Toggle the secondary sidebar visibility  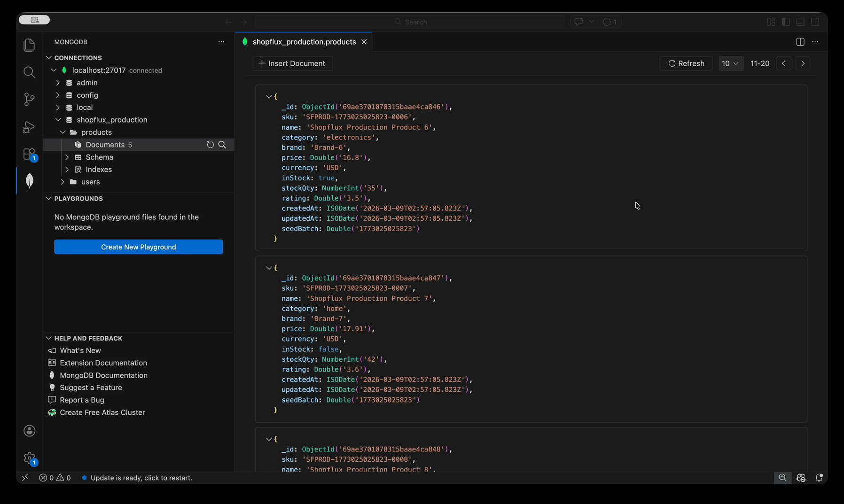(815, 22)
